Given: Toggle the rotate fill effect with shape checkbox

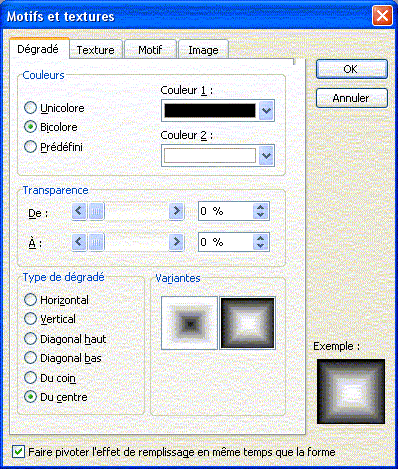Looking at the screenshot, I should tap(18, 452).
